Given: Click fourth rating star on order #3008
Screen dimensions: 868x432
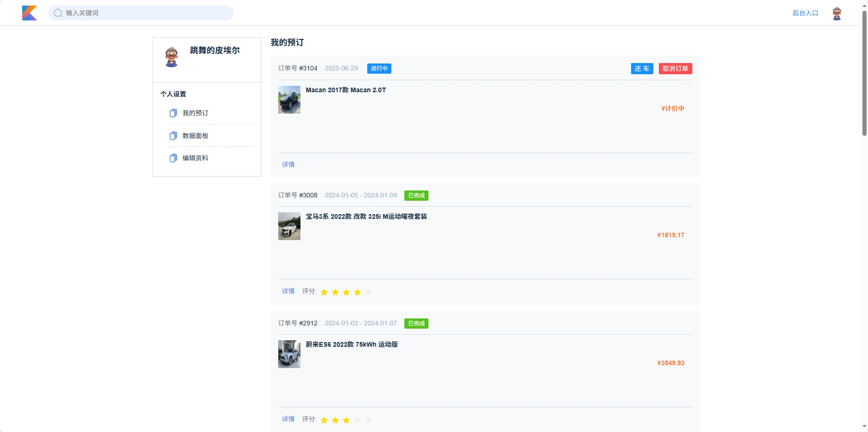Looking at the screenshot, I should [x=357, y=292].
